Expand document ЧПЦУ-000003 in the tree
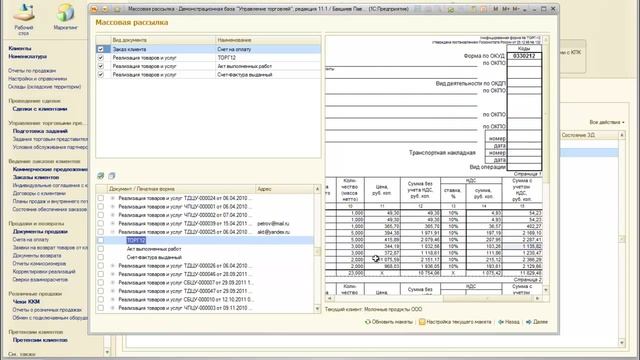 click(112, 308)
